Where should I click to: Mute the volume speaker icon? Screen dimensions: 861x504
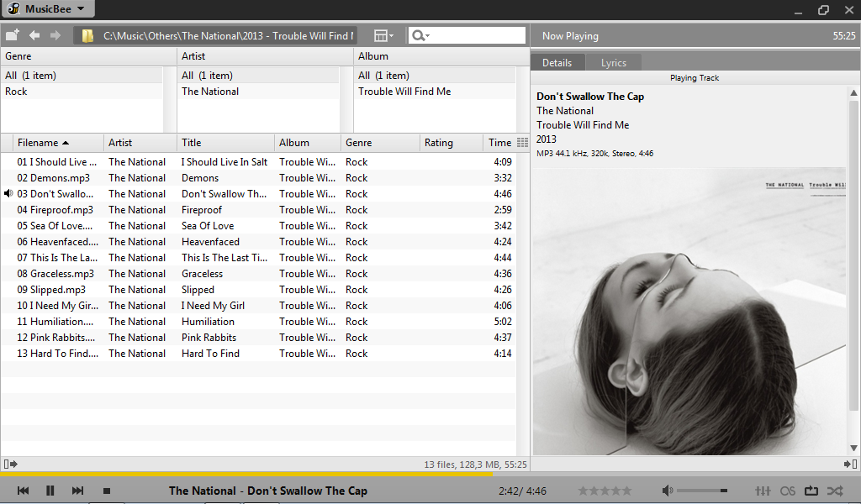point(667,491)
